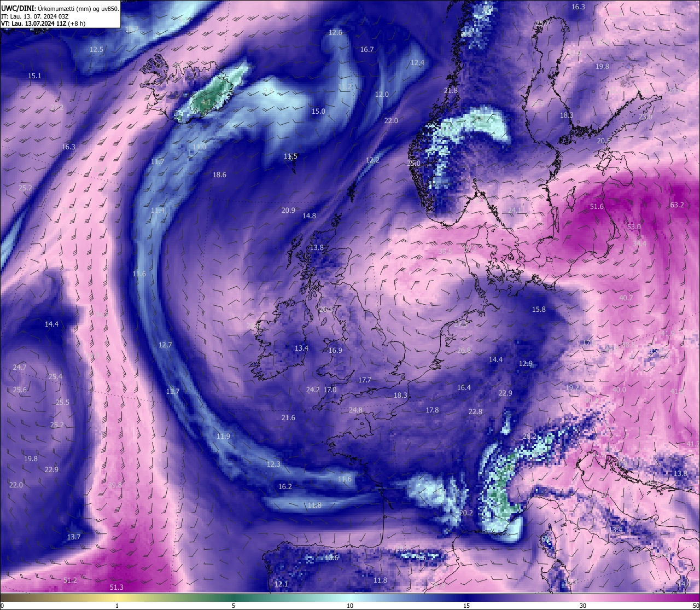Click the 4.1 value over Iceland

(206, 102)
